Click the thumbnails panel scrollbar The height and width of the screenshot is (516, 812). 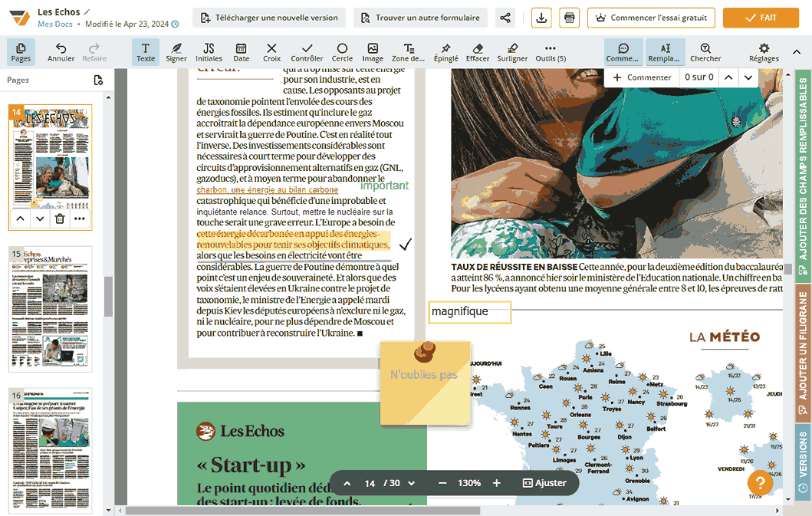(108, 297)
